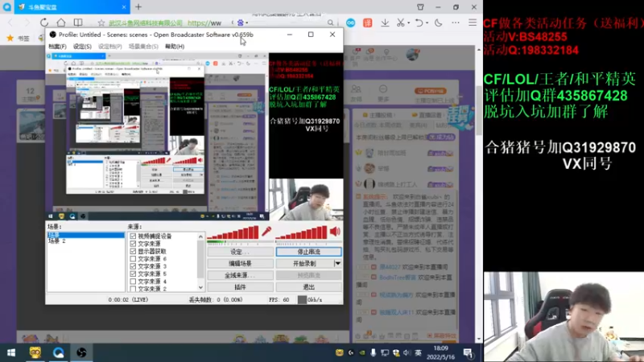This screenshot has width=644, height=362.
Task: Click the scissors screenshot tool
Action: point(400,23)
